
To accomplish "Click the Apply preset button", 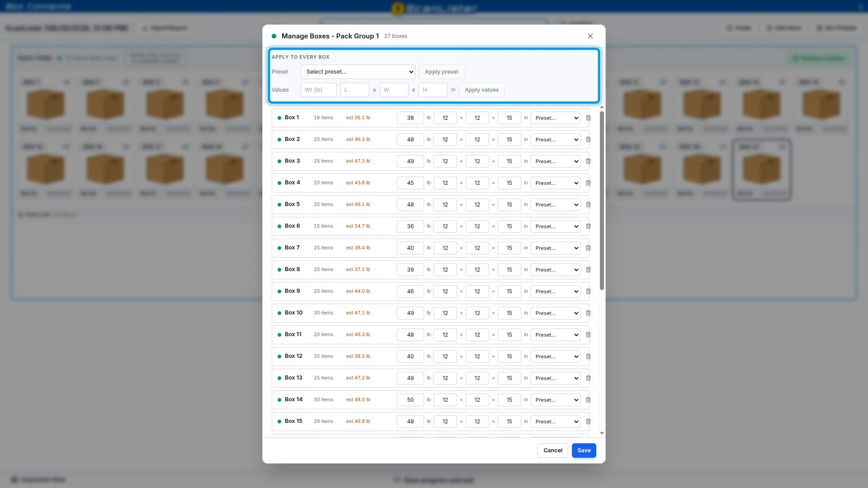I will [x=441, y=72].
